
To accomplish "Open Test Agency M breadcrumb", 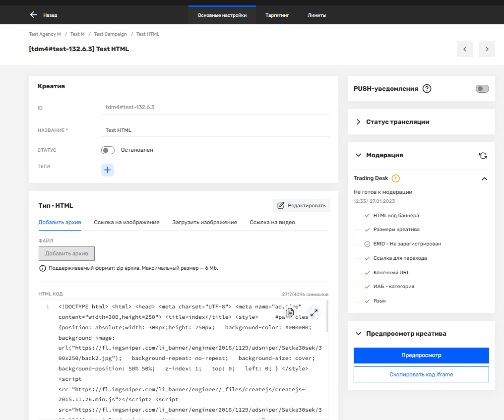I will click(45, 34).
